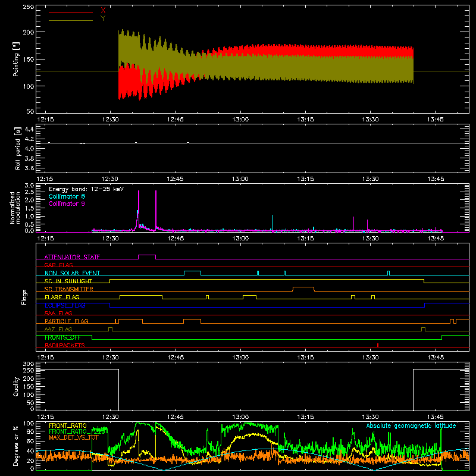Click the 13:15 label under the modulation plot
Screen dimensions: 476x476
[305, 239]
